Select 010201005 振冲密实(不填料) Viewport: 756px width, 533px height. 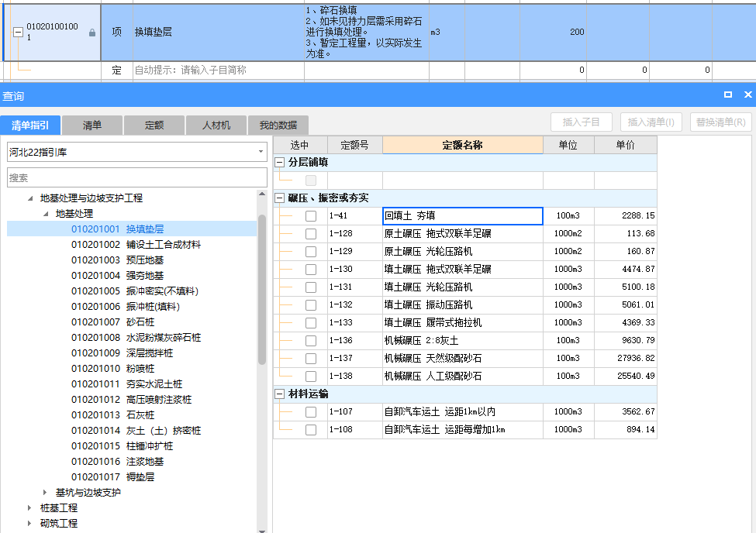pos(135,291)
